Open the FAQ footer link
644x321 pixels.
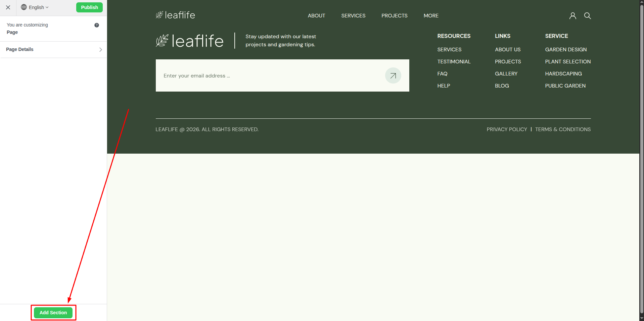442,74
